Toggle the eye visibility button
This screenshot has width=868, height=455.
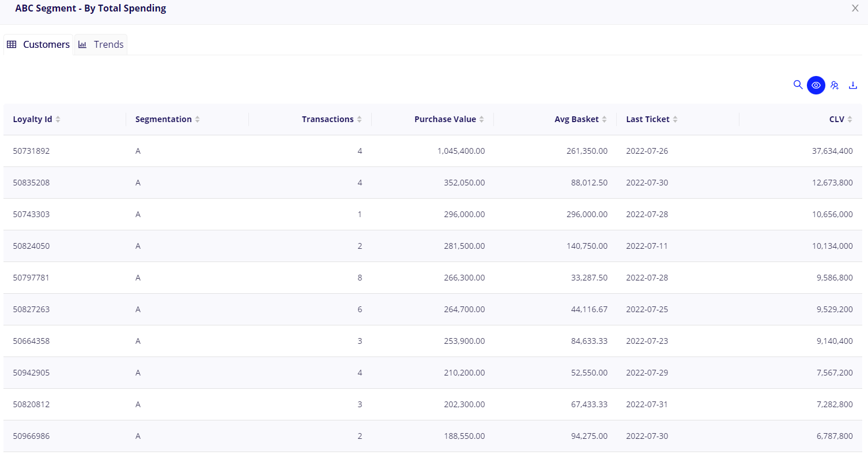tap(816, 85)
